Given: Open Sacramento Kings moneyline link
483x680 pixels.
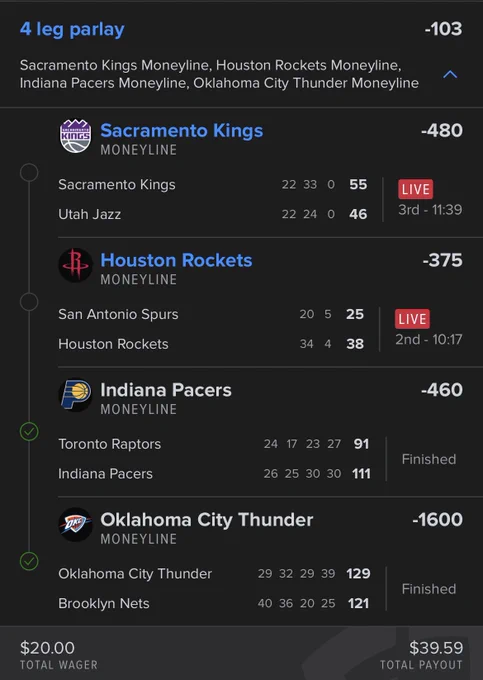Looking at the screenshot, I should (x=182, y=131).
